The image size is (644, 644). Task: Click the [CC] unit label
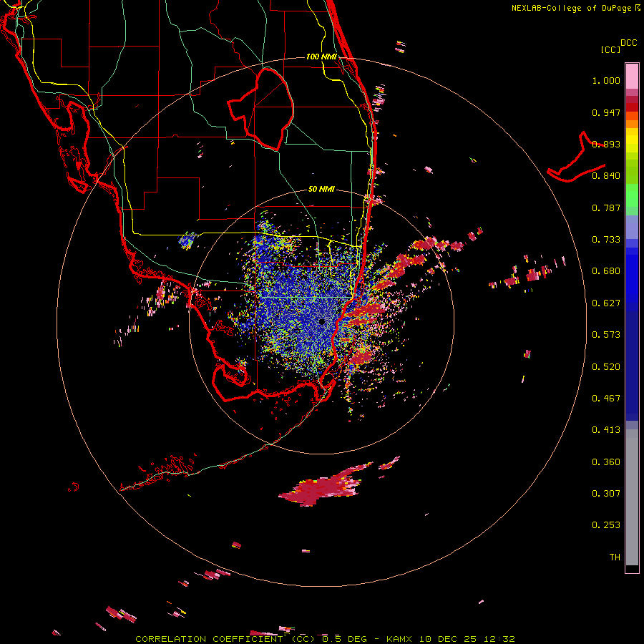[611, 49]
